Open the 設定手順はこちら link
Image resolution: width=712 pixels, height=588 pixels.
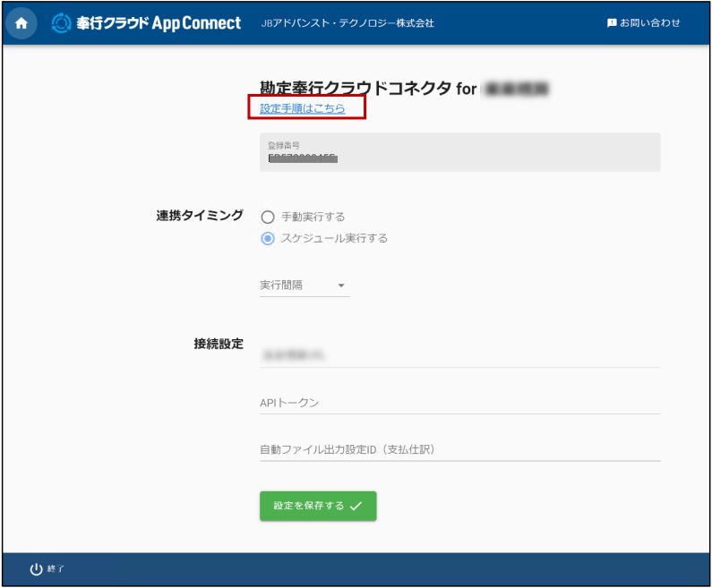coord(303,108)
